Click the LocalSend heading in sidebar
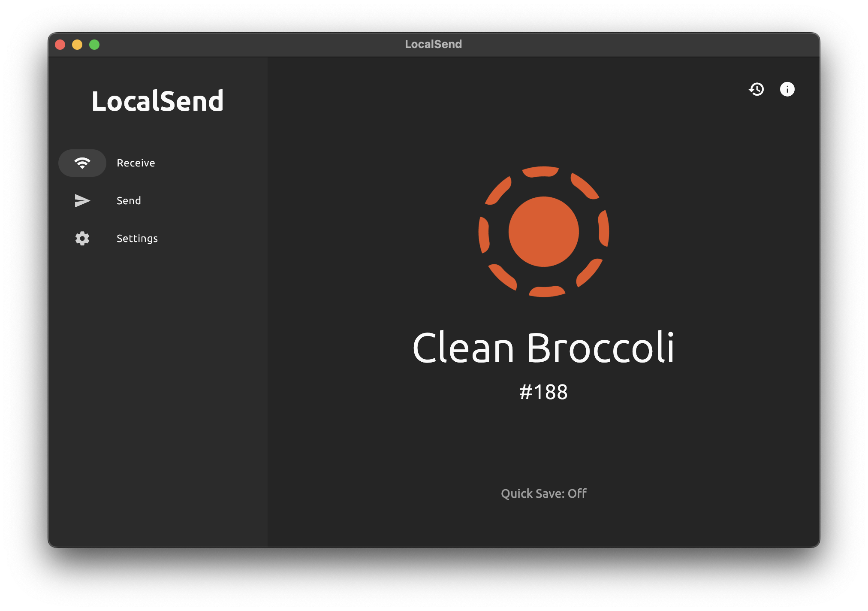 point(158,101)
